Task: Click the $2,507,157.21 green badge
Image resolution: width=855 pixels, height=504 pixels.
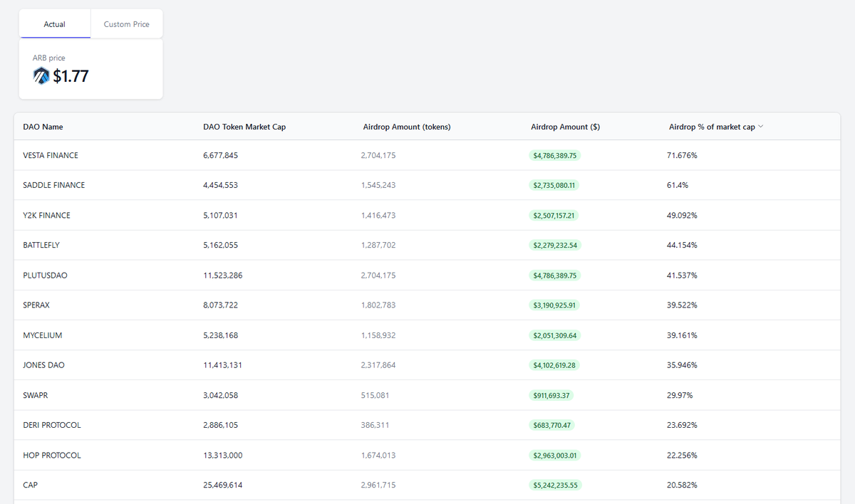Action: [555, 215]
